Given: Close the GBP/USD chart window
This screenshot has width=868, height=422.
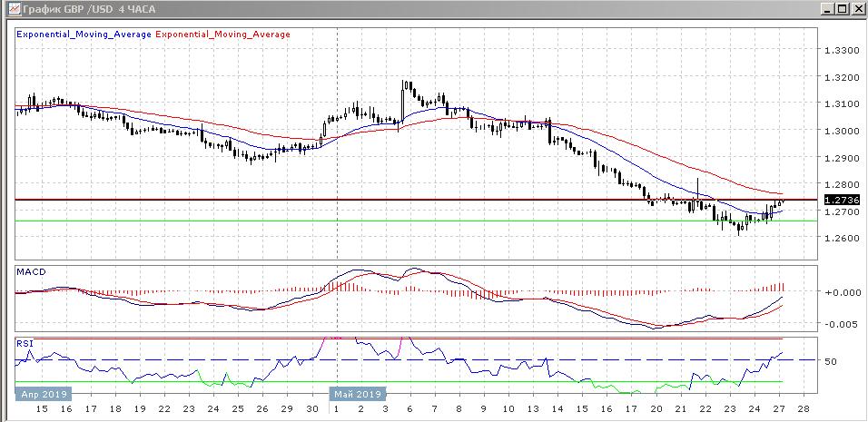Looking at the screenshot, I should (856, 9).
